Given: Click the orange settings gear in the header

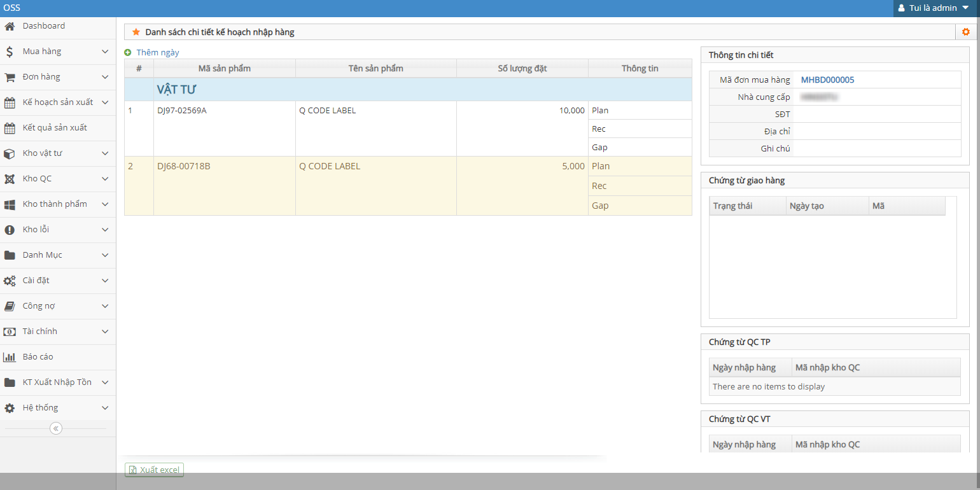Looking at the screenshot, I should tap(966, 32).
